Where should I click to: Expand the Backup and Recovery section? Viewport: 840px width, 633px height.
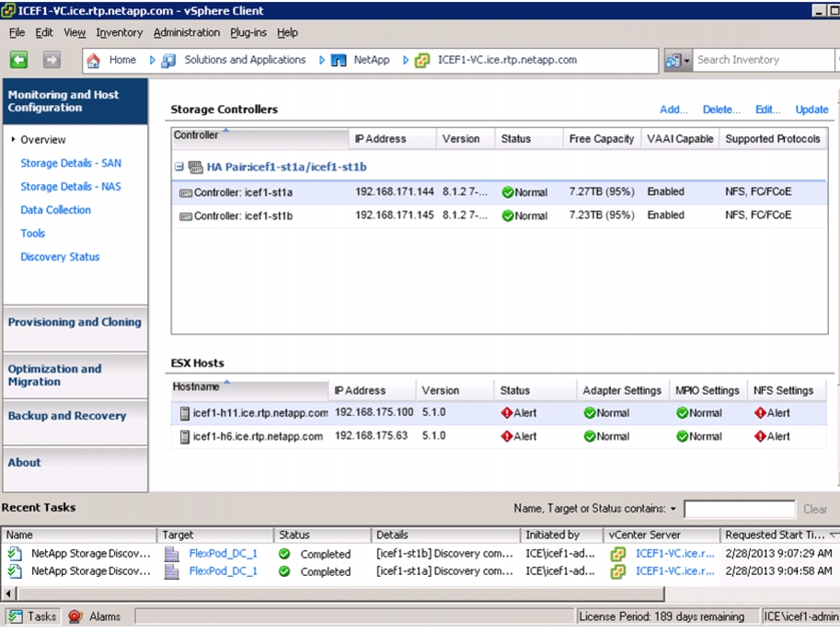(x=75, y=422)
